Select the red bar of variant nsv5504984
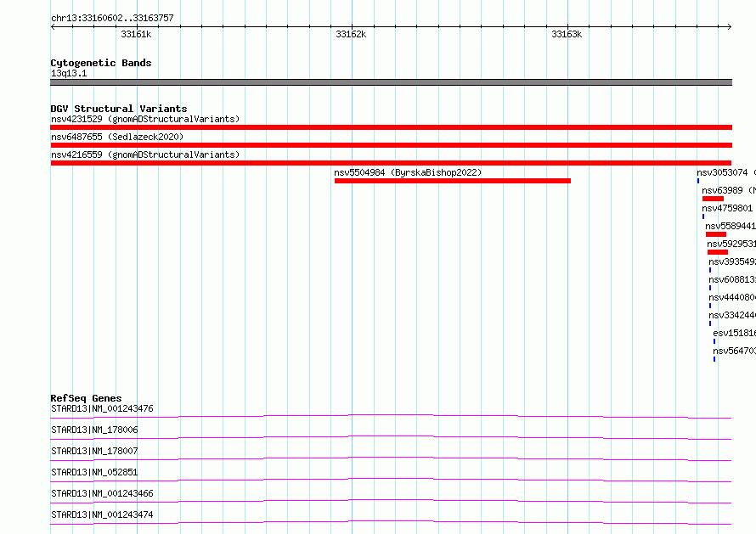 453,181
